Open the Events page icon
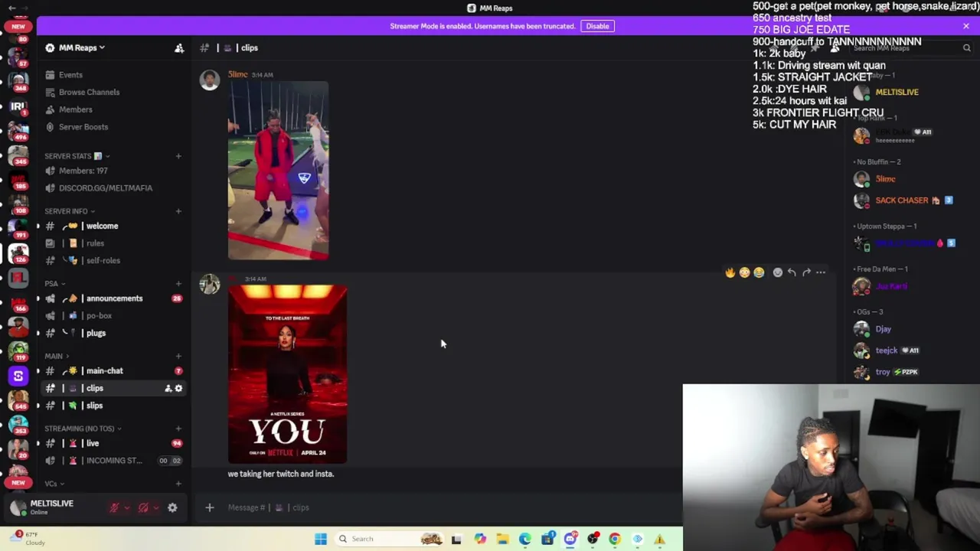 [50, 75]
